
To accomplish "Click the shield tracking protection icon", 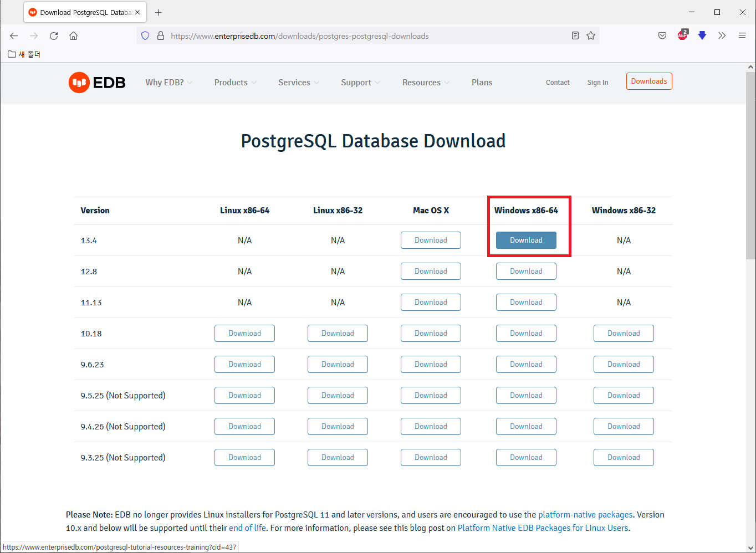I will (145, 36).
